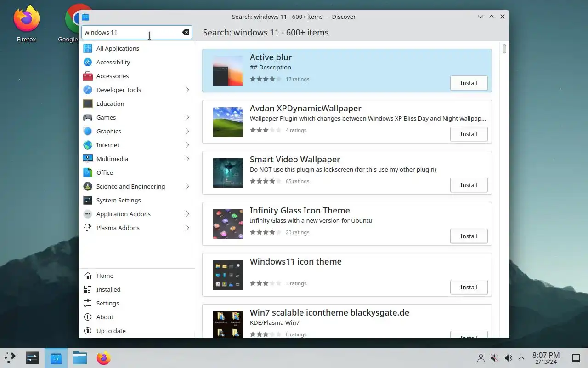Expand Graphics subcategories
The height and width of the screenshot is (368, 588).
187,131
